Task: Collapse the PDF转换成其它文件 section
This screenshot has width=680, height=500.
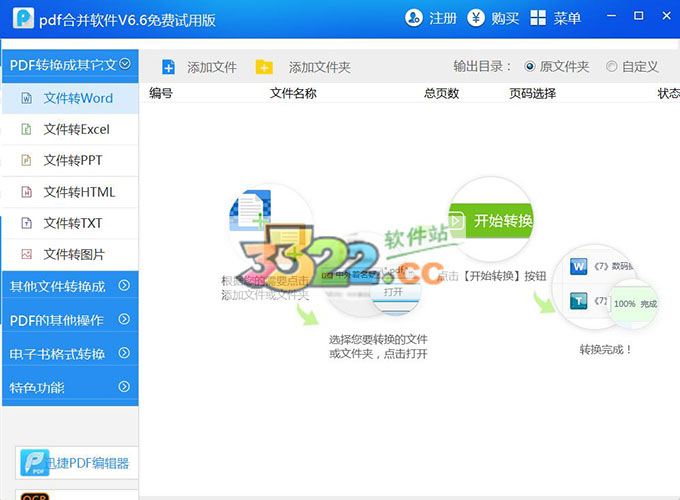Action: 125,64
